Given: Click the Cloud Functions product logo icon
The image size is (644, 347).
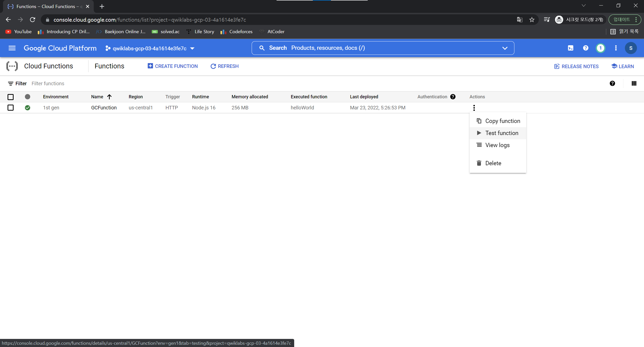Looking at the screenshot, I should click(12, 66).
